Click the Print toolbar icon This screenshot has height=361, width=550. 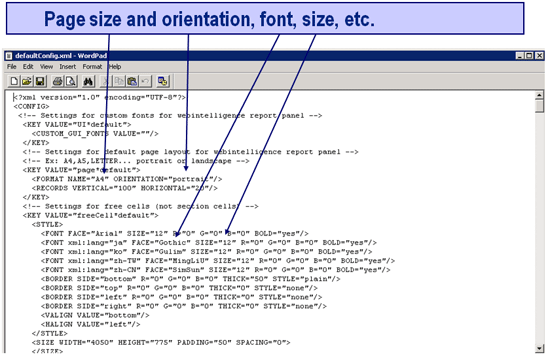(x=58, y=81)
